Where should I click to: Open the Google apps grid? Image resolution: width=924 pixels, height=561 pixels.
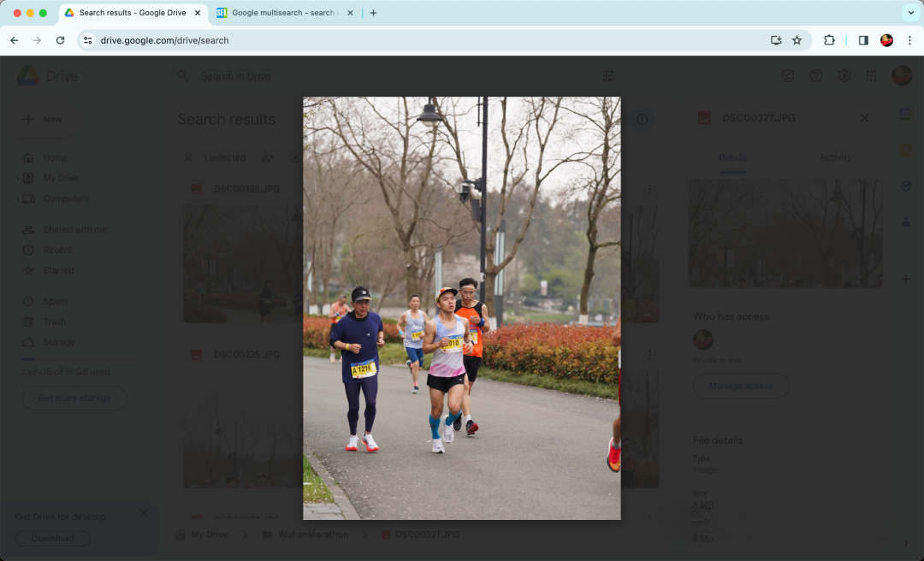pyautogui.click(x=872, y=75)
